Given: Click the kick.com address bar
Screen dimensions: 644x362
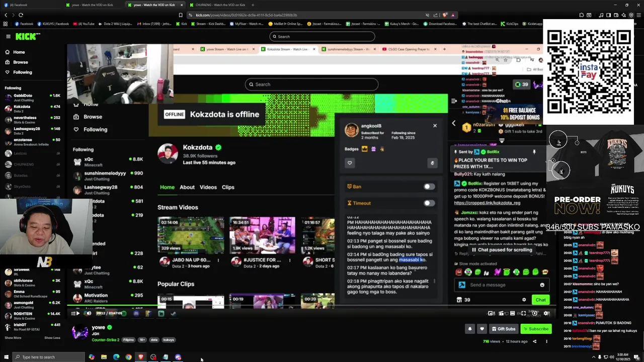Looking at the screenshot, I should tap(302, 15).
